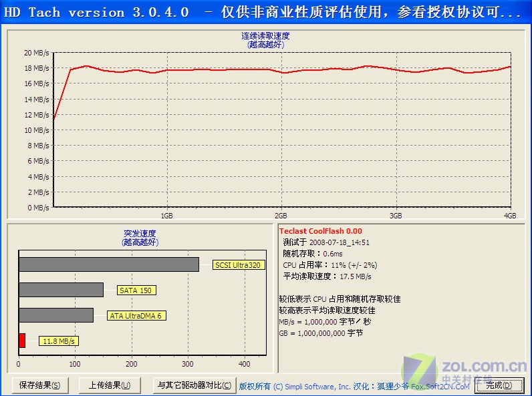
Task: Click the gray SCSI Ultra320 bar
Action: click(109, 264)
